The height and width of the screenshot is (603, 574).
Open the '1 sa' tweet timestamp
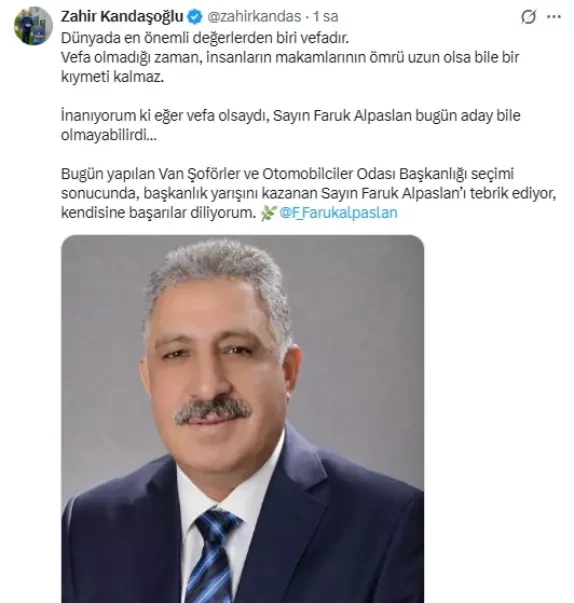coord(325,17)
